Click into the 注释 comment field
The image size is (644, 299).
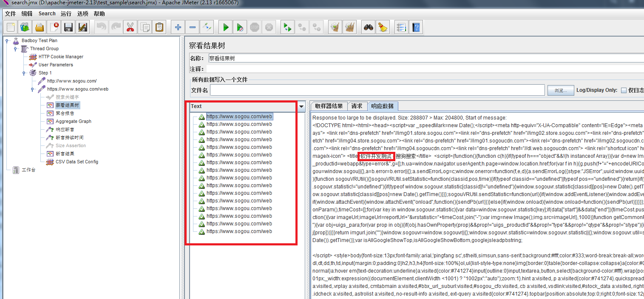point(426,68)
